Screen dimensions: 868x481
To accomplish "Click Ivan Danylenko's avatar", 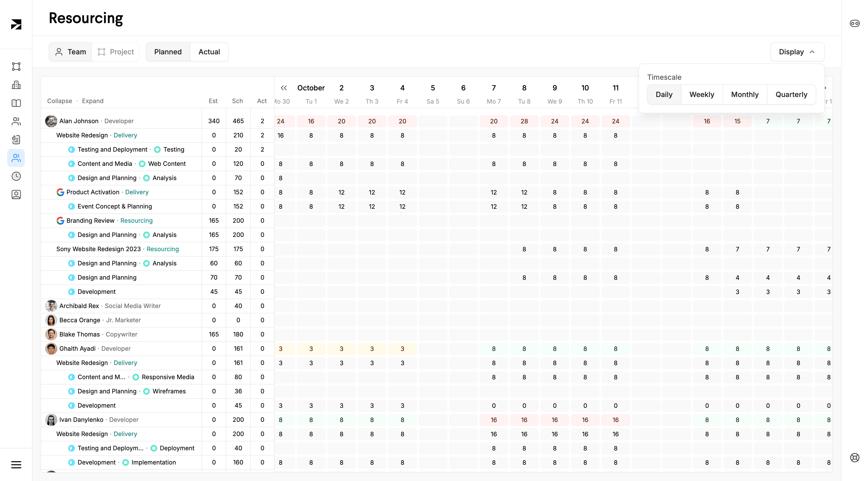I will 51,420.
